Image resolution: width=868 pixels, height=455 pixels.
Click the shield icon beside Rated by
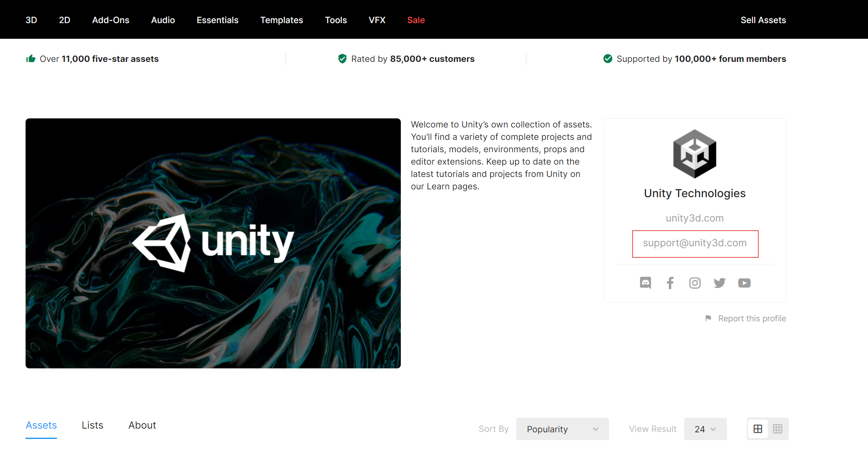[x=342, y=59]
